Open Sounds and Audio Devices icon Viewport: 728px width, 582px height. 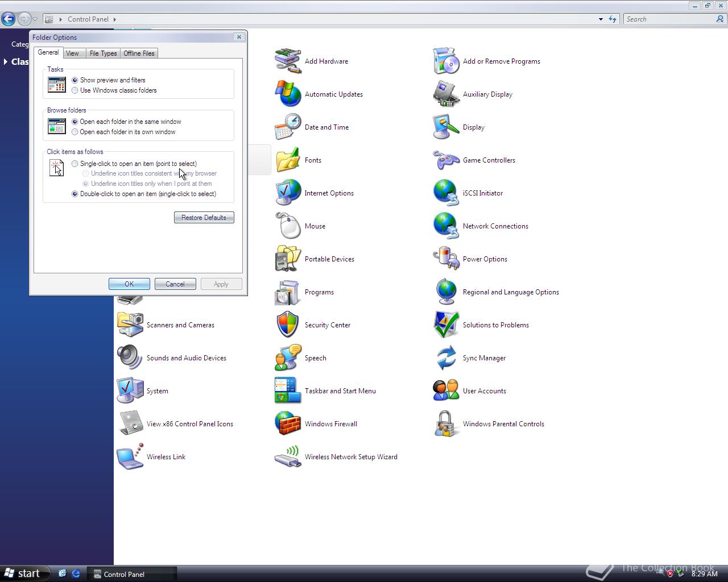130,358
